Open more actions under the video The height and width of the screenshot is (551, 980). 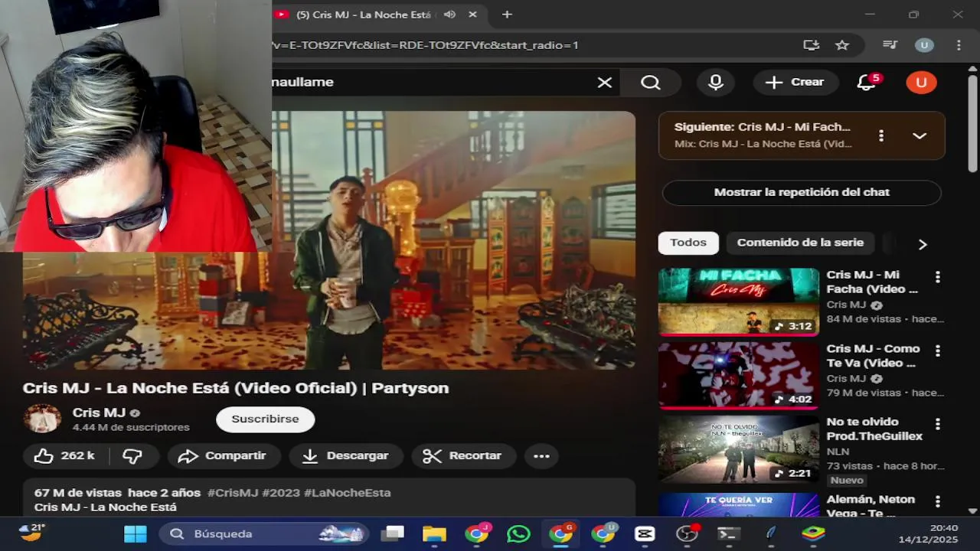541,456
